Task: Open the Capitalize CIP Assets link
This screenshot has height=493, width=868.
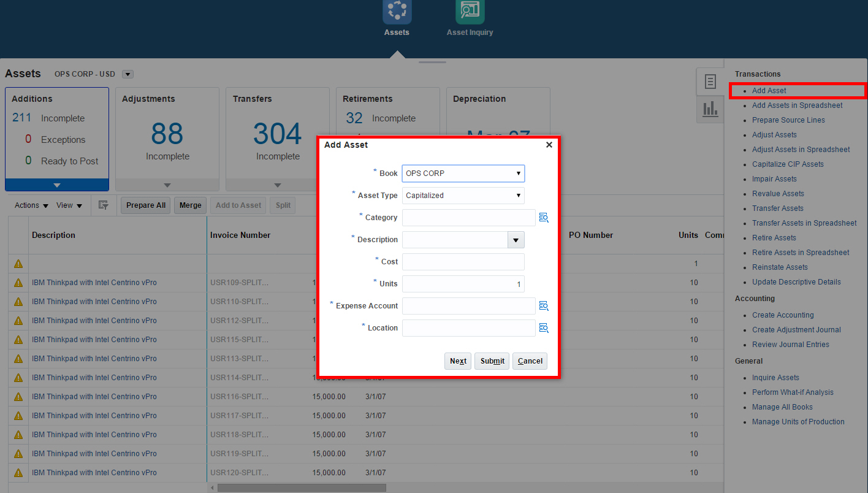Action: [x=788, y=164]
